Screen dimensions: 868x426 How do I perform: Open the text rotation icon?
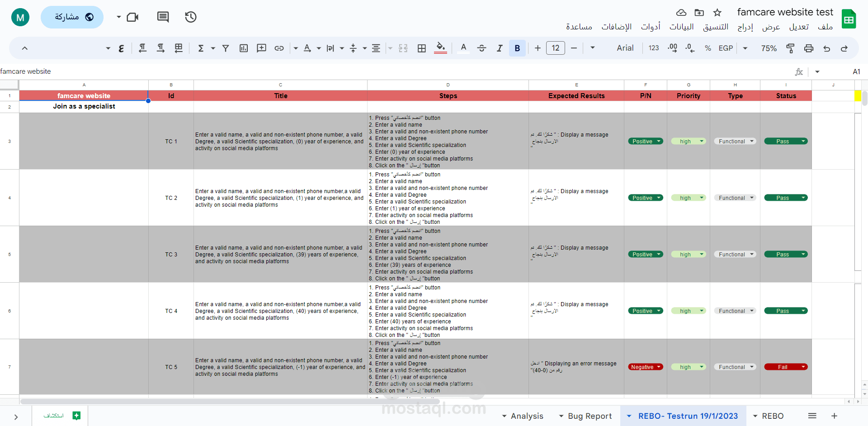click(x=307, y=48)
